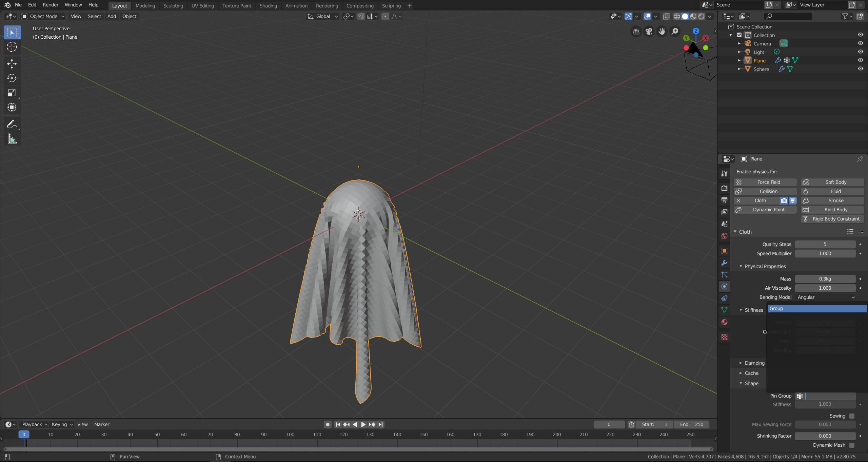Enable Rigid Body physics
The image size is (868, 462).
[832, 210]
